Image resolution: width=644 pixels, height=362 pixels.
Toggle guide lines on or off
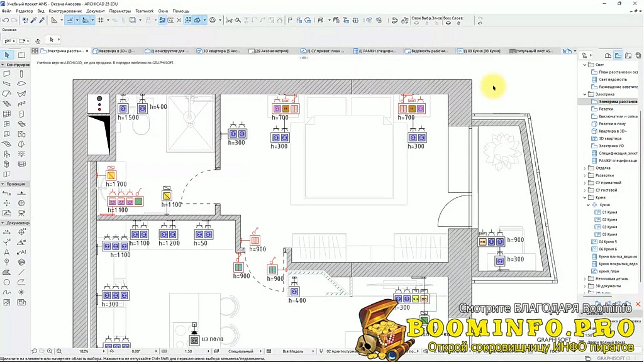tap(70, 20)
